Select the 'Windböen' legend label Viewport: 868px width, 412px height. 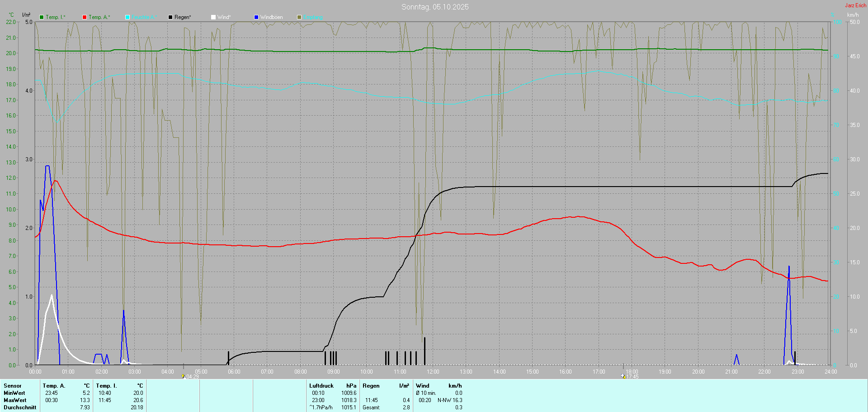pyautogui.click(x=272, y=17)
